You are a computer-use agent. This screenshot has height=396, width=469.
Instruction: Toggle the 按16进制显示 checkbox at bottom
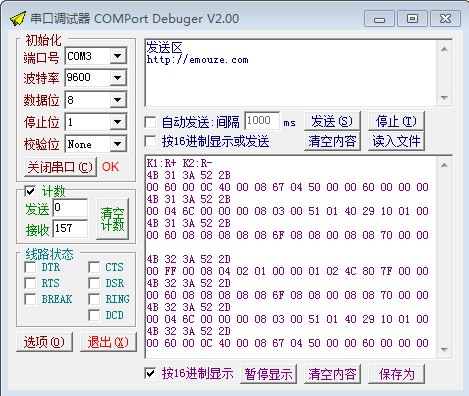click(x=150, y=373)
